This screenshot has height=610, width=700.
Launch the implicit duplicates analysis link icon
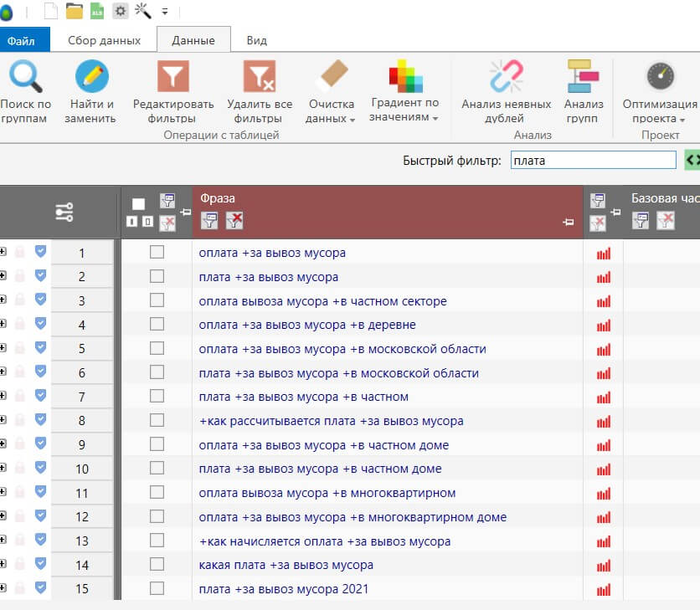506,76
